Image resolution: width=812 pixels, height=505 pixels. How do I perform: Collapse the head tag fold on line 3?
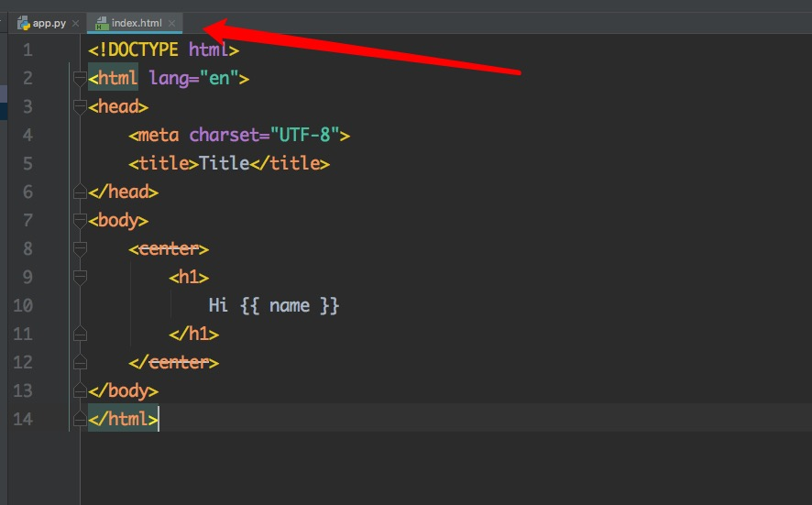[x=80, y=107]
